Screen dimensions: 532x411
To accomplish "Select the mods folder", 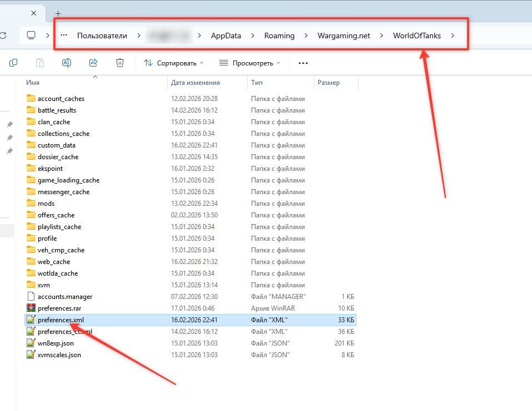I will tap(46, 204).
